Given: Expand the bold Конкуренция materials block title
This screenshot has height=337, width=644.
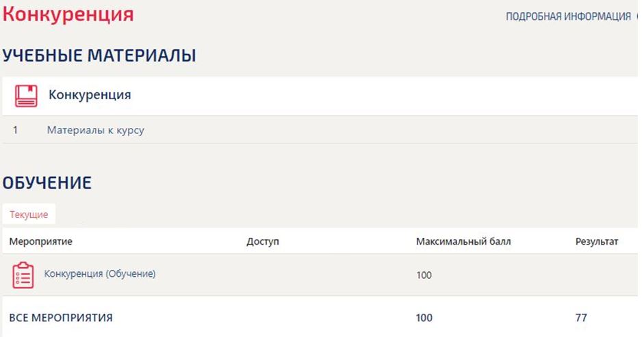Looking at the screenshot, I should (x=90, y=95).
